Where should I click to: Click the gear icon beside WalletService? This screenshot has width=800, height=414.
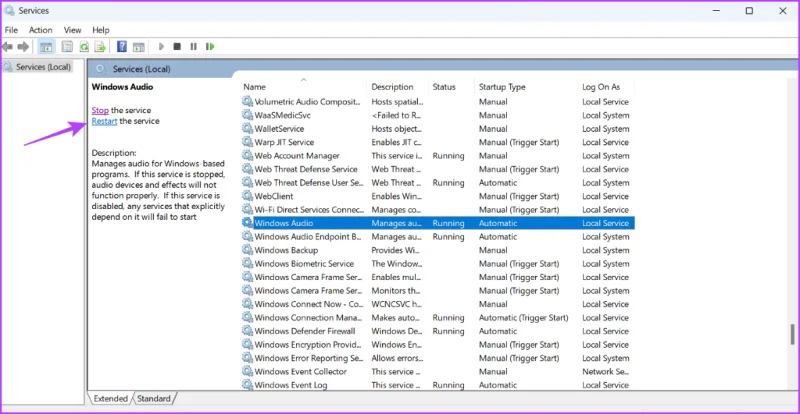pyautogui.click(x=247, y=129)
